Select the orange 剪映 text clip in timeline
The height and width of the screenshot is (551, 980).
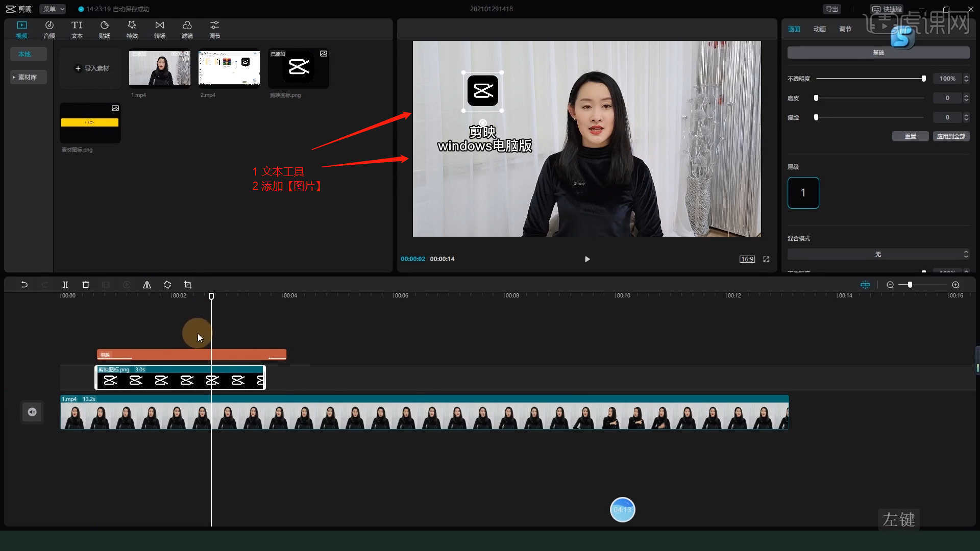(x=191, y=355)
